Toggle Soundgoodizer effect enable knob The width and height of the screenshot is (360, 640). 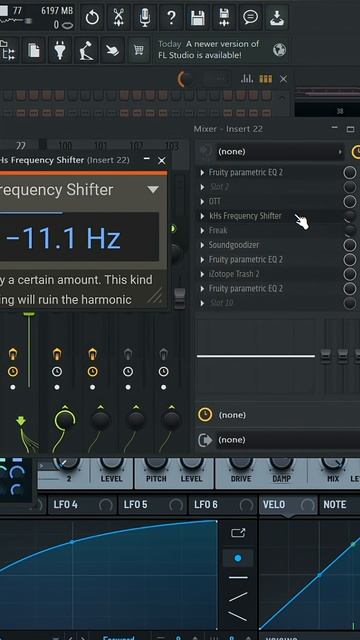click(x=350, y=245)
